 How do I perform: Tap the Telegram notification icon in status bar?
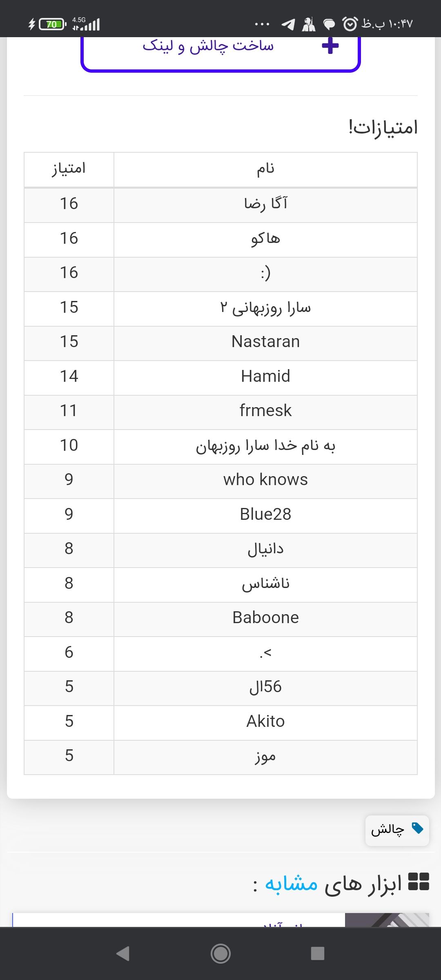click(288, 24)
